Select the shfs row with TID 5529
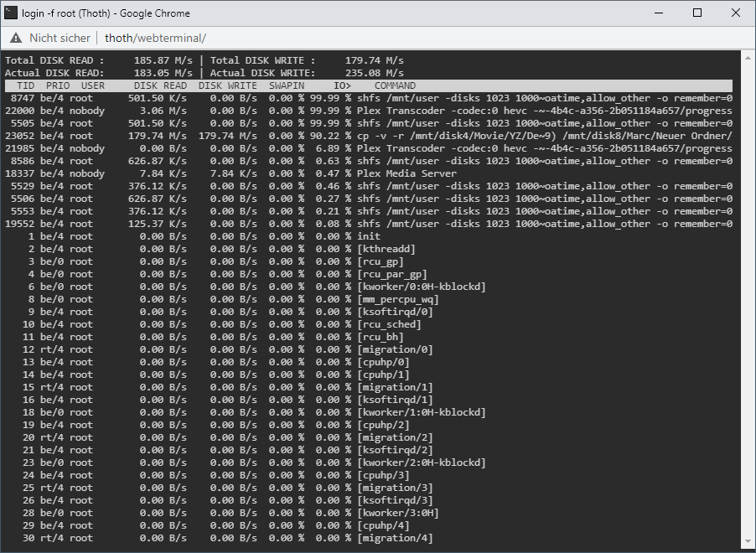Viewport: 756px width, 553px height. point(369,186)
